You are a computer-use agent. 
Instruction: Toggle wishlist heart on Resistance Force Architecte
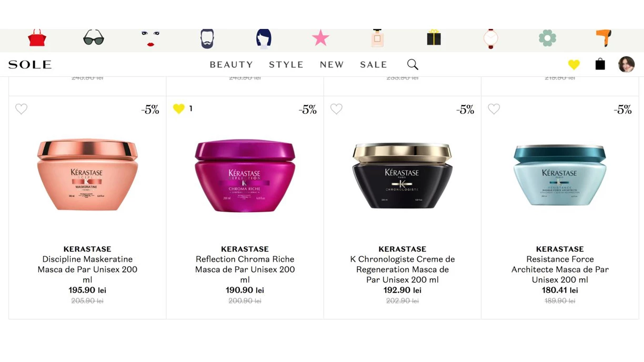[494, 109]
